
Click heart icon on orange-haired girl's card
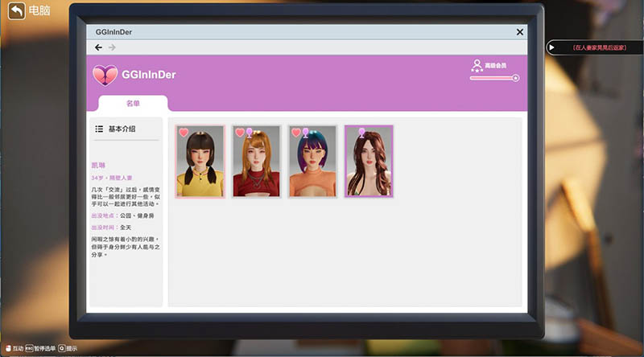coord(239,132)
